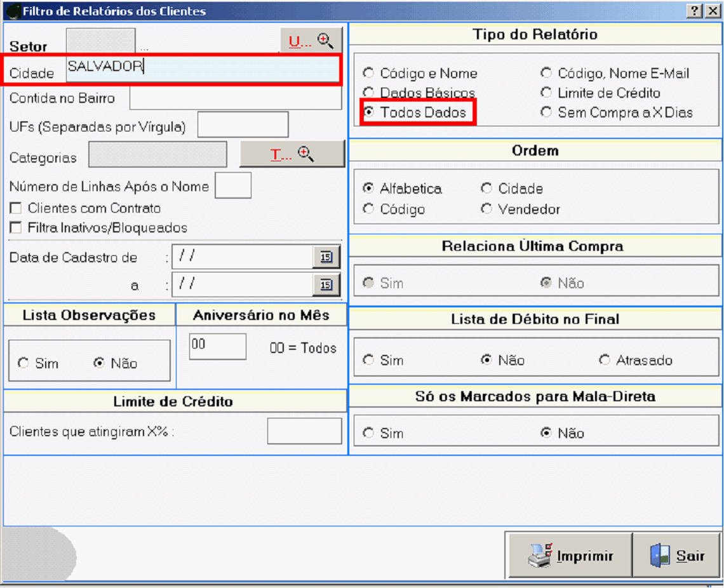Click the Setor search magnifier button
Image resolution: width=724 pixels, height=588 pixels.
[x=311, y=41]
